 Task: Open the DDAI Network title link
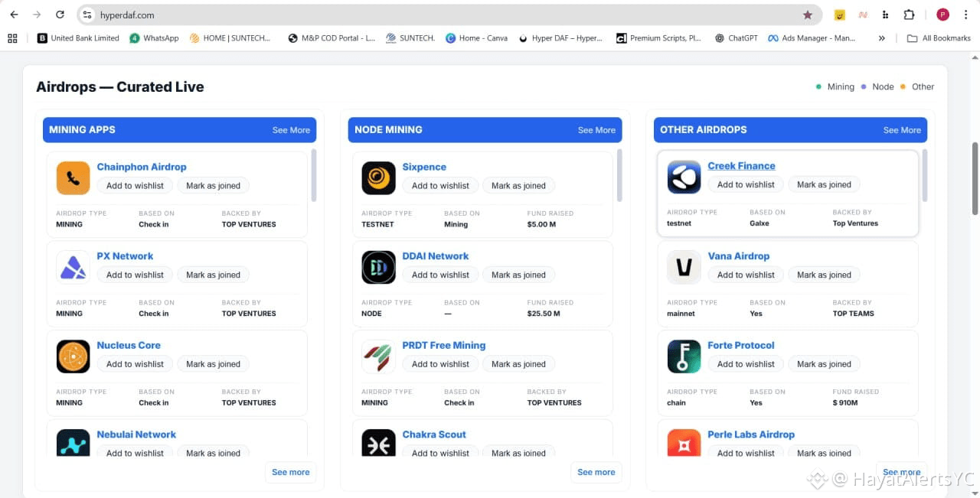point(436,256)
